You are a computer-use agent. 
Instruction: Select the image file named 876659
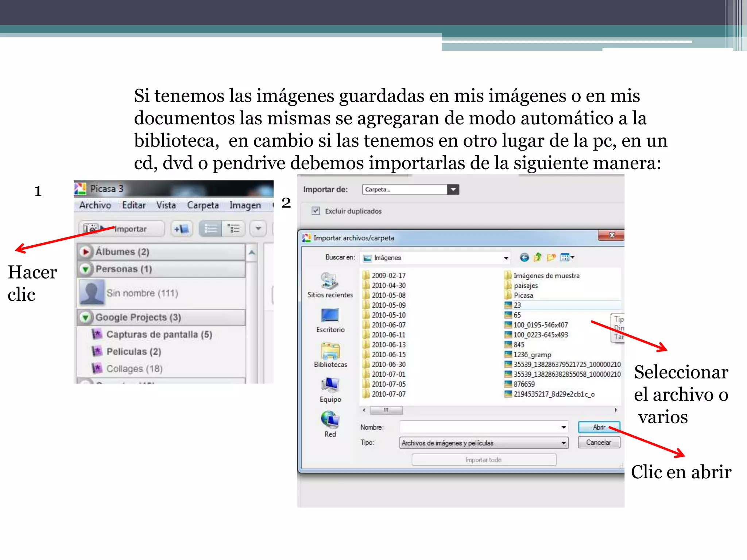(520, 384)
